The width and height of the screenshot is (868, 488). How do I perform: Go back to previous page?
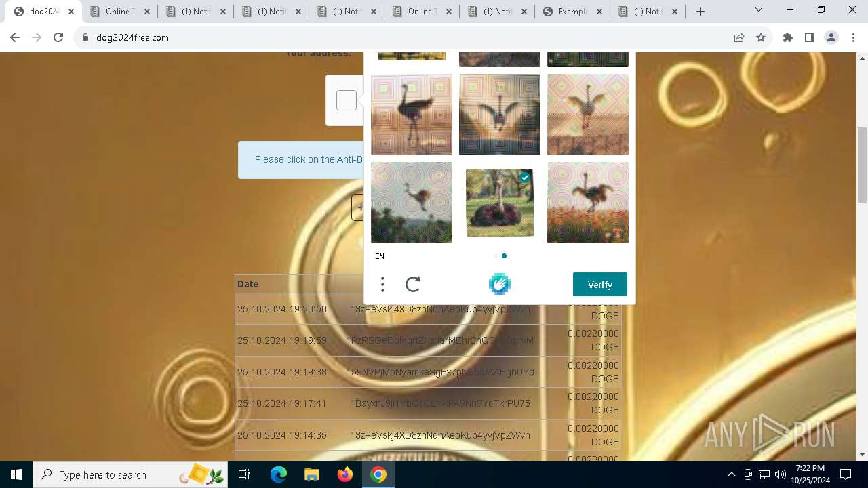pyautogui.click(x=15, y=37)
